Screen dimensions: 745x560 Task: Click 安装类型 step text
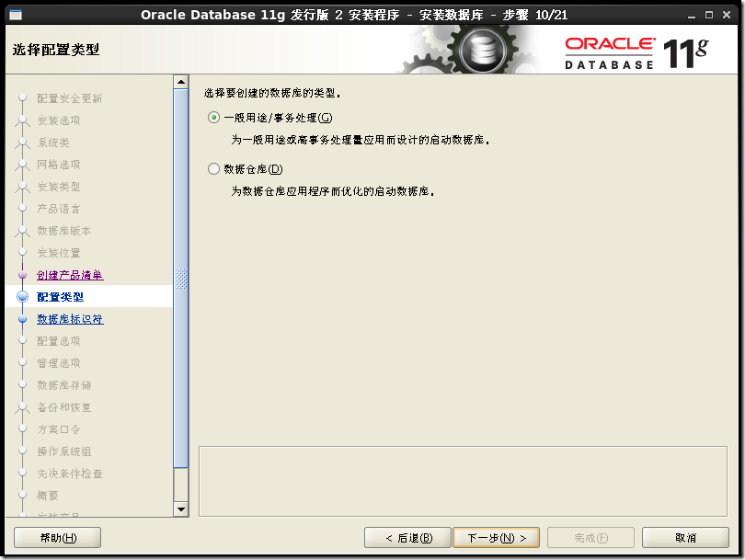coord(59,187)
